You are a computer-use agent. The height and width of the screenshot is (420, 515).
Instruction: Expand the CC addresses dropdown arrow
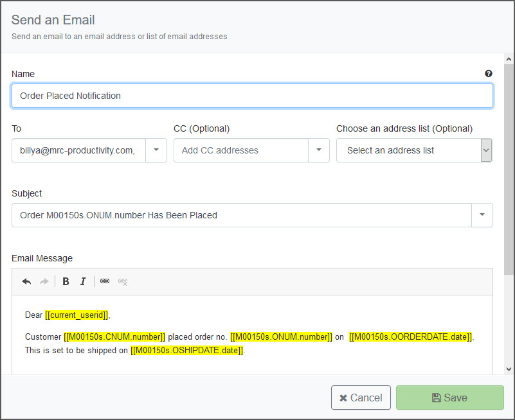pos(319,150)
